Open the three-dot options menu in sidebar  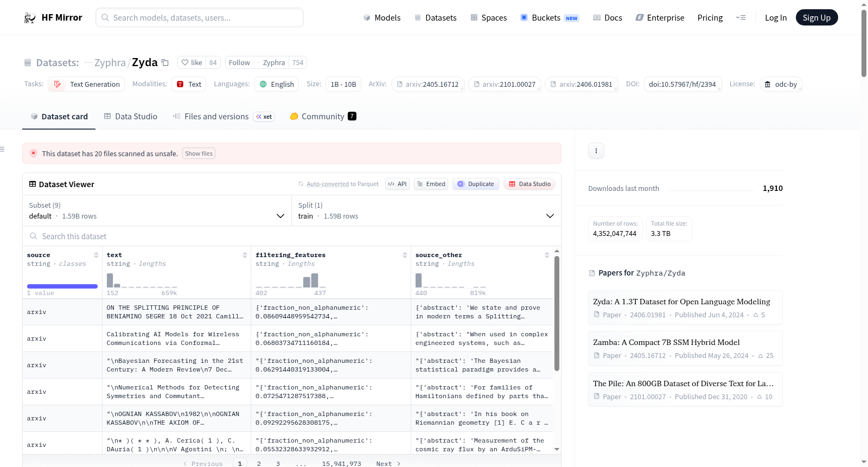[x=596, y=151]
